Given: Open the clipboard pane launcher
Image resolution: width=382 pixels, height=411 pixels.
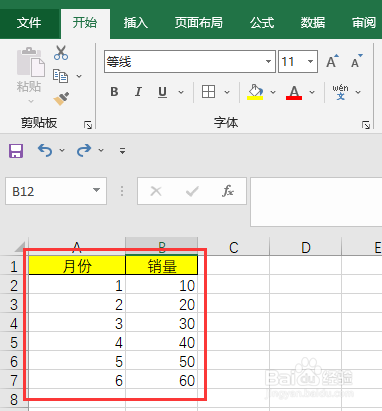Looking at the screenshot, I should coord(88,125).
